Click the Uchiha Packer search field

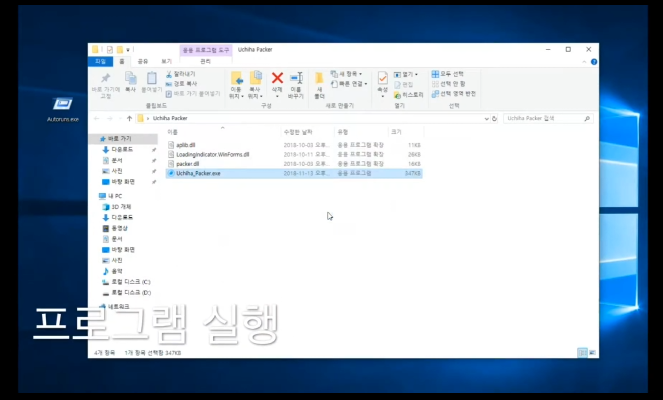540,118
